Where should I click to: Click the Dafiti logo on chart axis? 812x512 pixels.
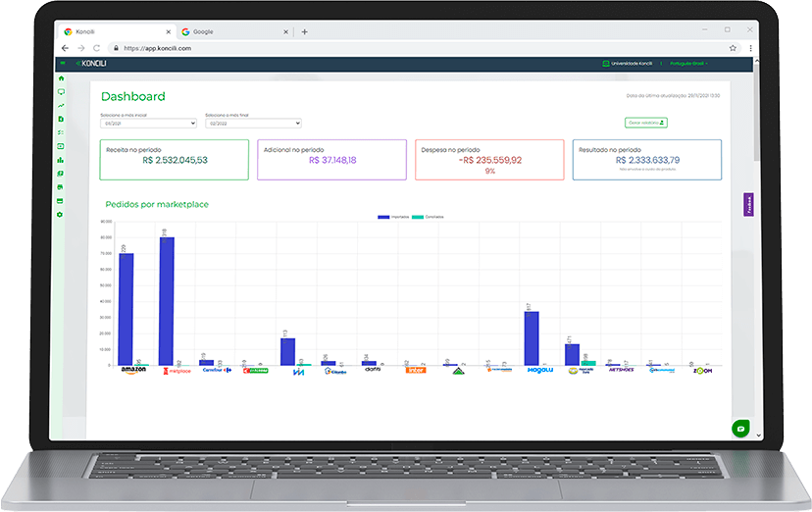(373, 370)
